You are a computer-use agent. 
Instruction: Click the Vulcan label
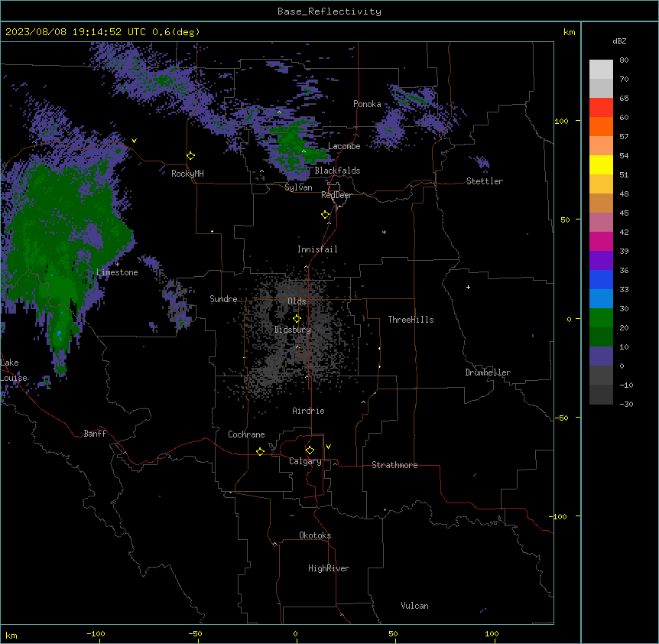click(x=415, y=606)
